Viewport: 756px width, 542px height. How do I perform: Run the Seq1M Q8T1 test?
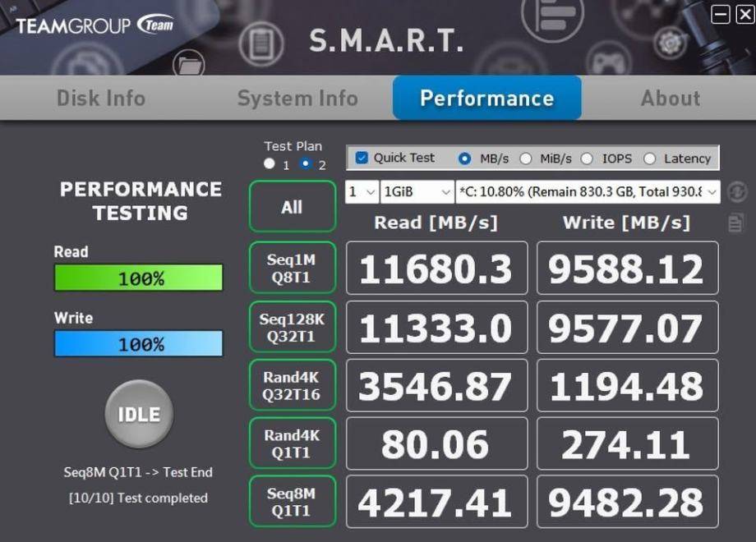click(293, 268)
